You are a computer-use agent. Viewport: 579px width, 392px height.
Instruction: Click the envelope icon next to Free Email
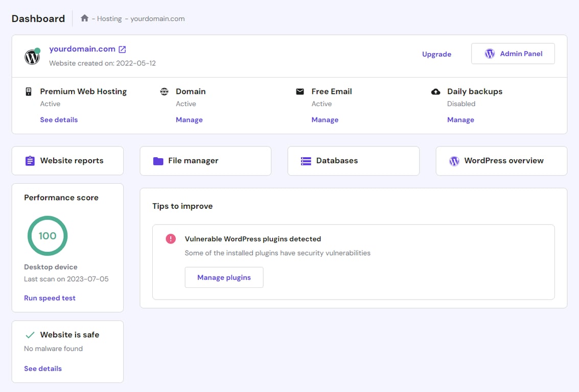point(300,91)
